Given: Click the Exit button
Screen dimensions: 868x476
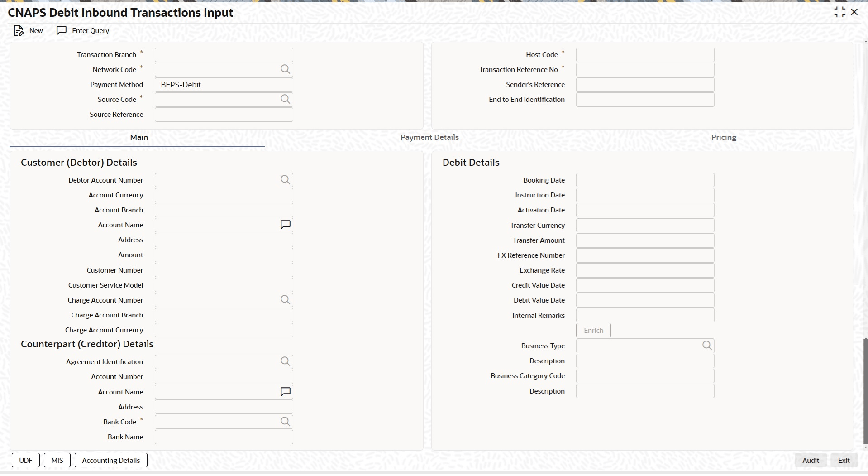Looking at the screenshot, I should point(844,460).
